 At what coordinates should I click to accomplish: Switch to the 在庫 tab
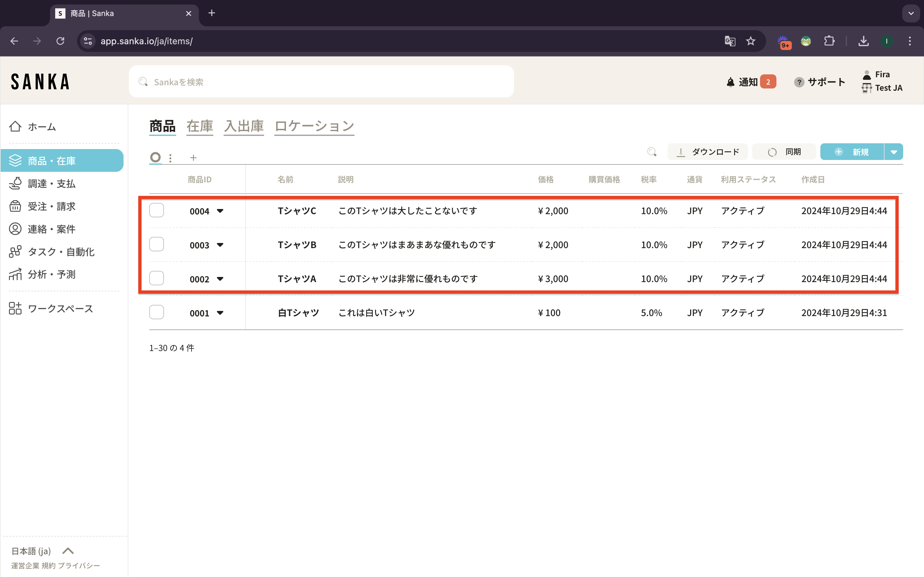(x=200, y=126)
